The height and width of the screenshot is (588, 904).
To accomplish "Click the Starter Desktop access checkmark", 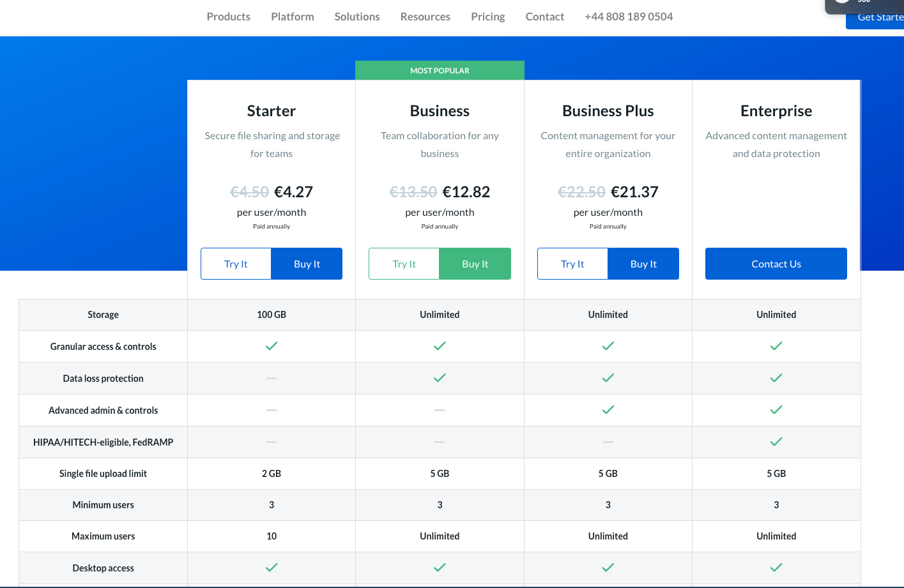I will tap(271, 567).
